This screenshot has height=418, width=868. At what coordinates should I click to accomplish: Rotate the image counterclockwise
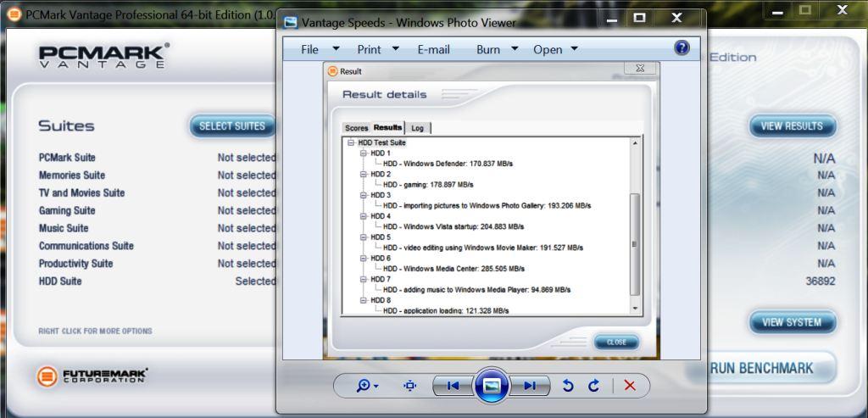pyautogui.click(x=568, y=386)
